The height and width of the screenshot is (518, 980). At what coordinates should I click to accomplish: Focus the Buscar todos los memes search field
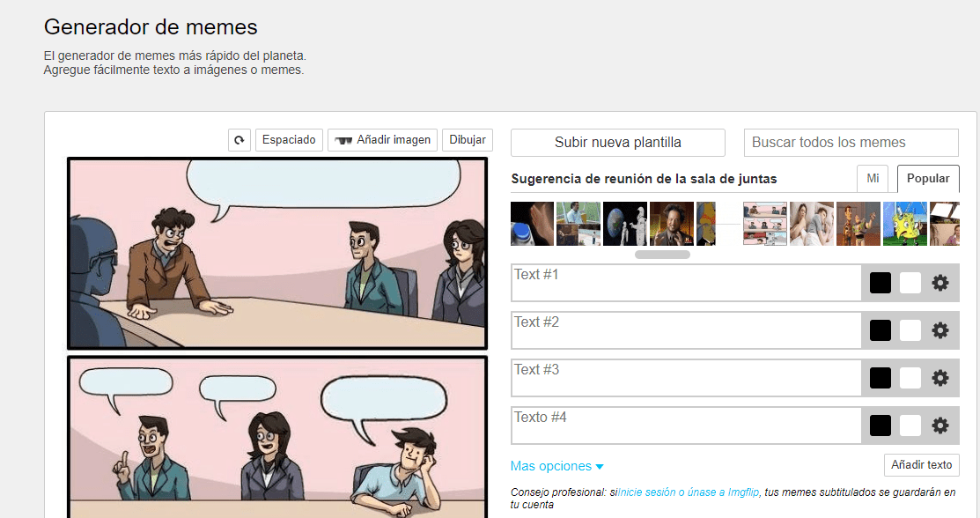(851, 143)
